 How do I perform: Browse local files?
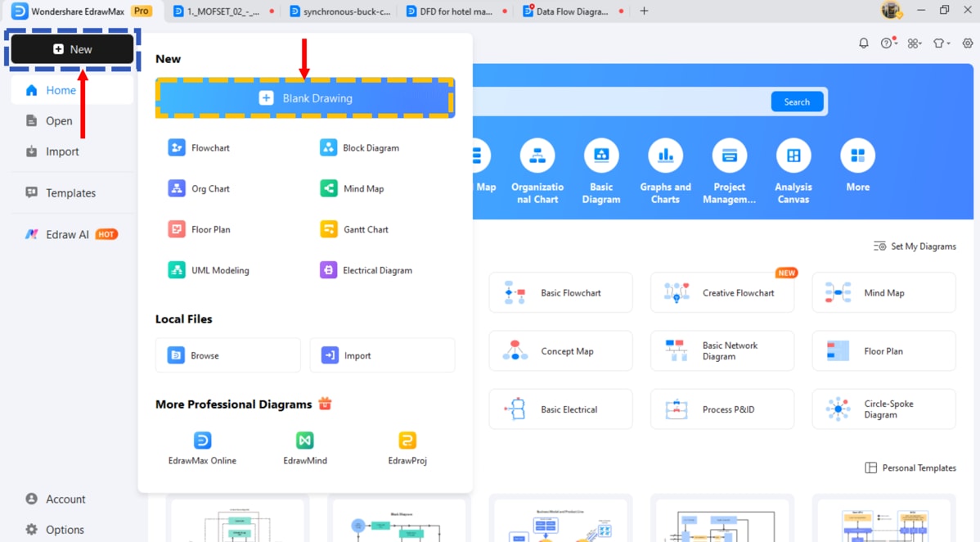tap(228, 355)
